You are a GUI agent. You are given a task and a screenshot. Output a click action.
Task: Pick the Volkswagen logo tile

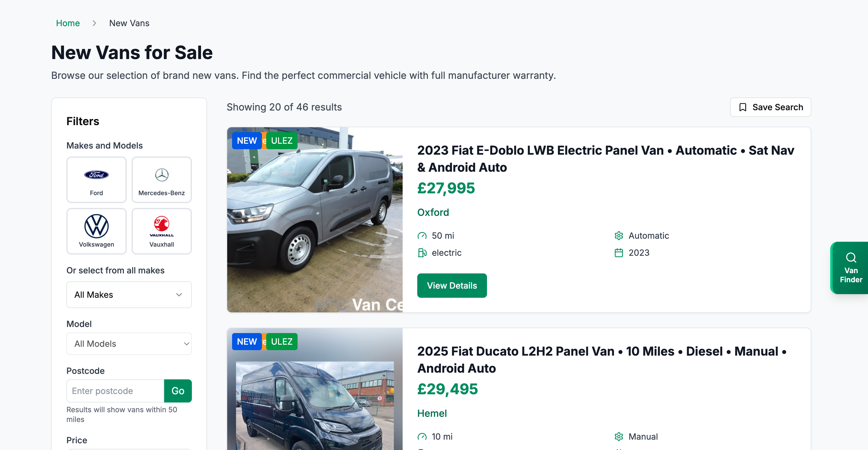(x=96, y=226)
